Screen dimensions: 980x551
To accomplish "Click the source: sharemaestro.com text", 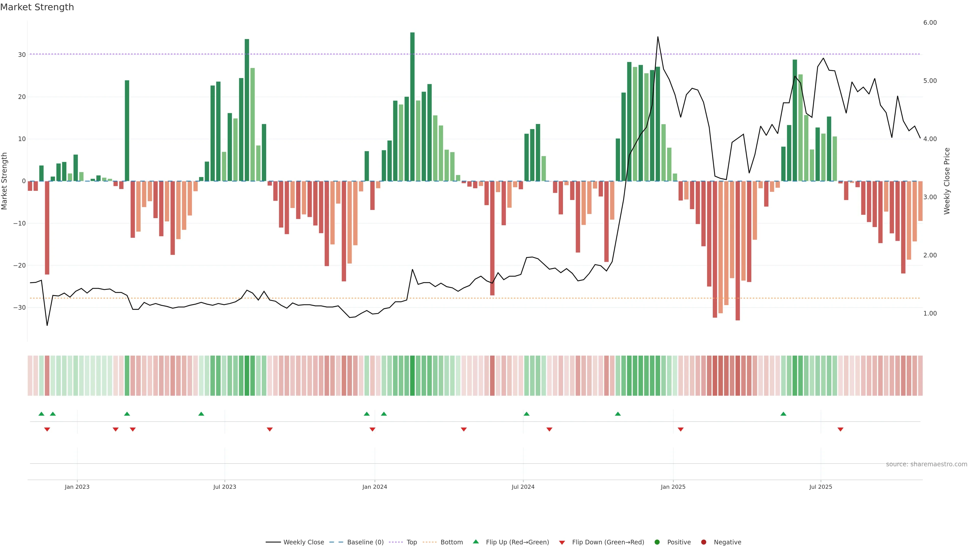I will point(926,464).
